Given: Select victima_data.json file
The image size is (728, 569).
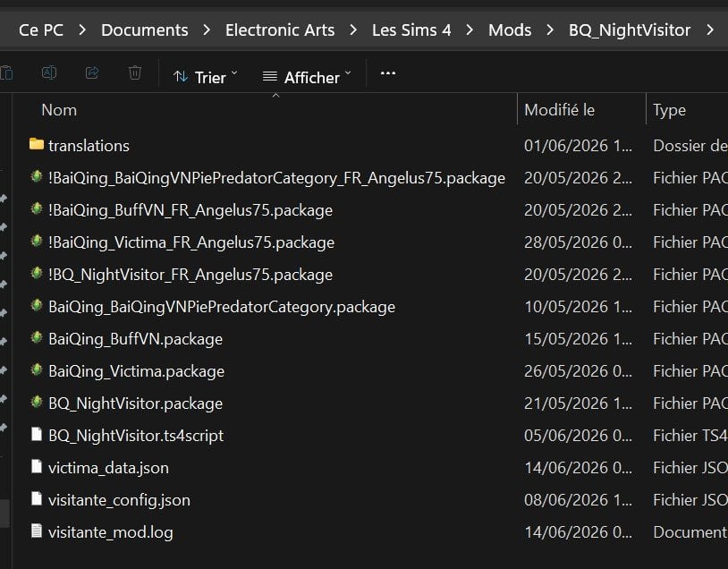Looking at the screenshot, I should tap(108, 468).
